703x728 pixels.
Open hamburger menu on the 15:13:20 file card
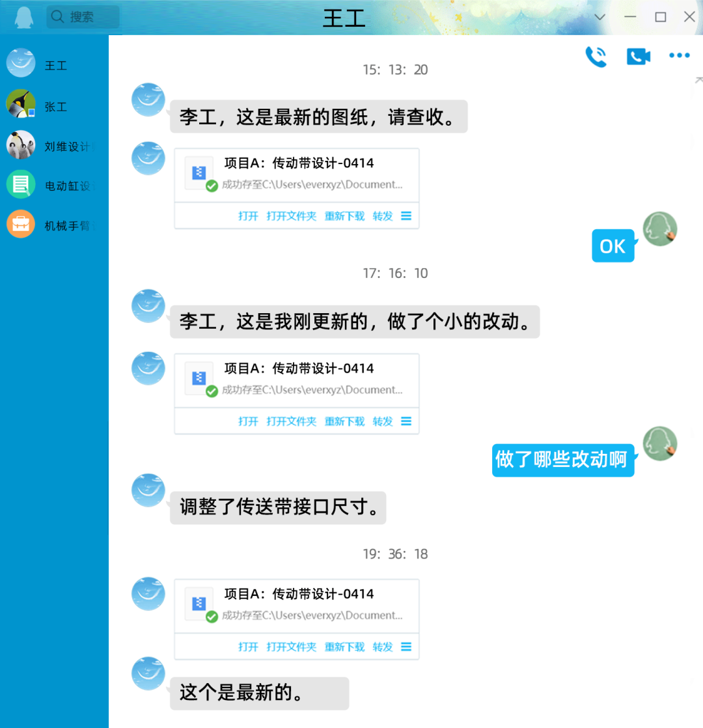(406, 216)
